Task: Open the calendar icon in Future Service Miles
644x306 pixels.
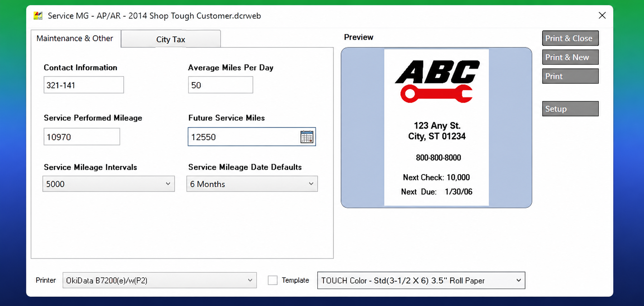Action: pos(307,137)
